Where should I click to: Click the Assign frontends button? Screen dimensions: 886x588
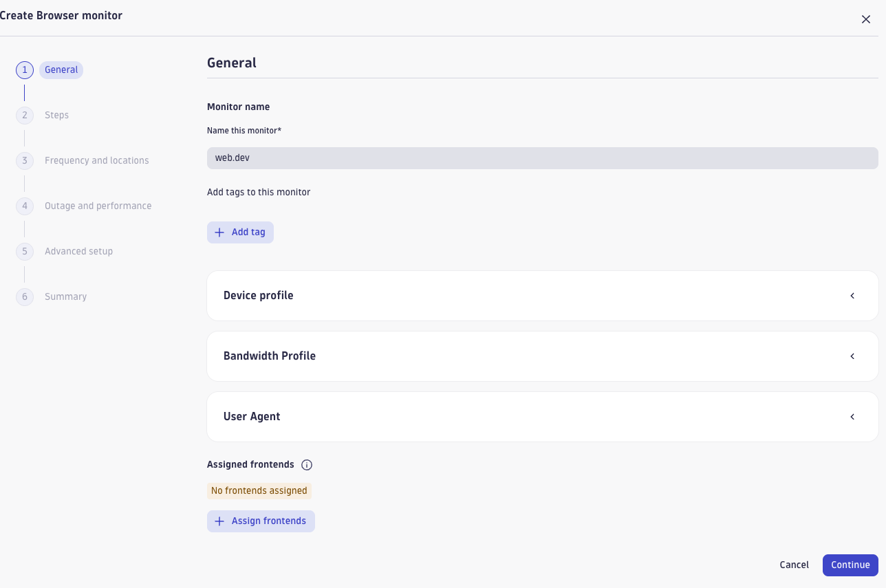pos(261,521)
